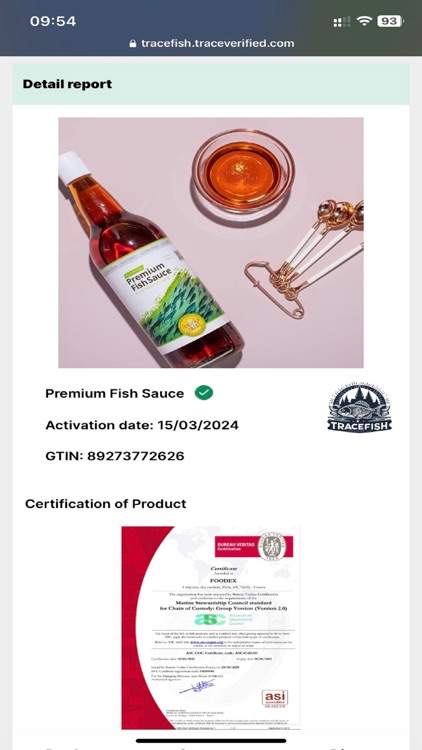Tap the lock icon beside the URL
This screenshot has height=750, width=422.
click(133, 44)
